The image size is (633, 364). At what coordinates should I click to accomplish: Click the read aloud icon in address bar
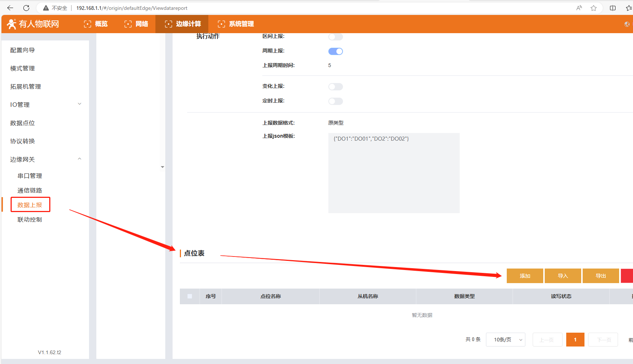tap(579, 8)
